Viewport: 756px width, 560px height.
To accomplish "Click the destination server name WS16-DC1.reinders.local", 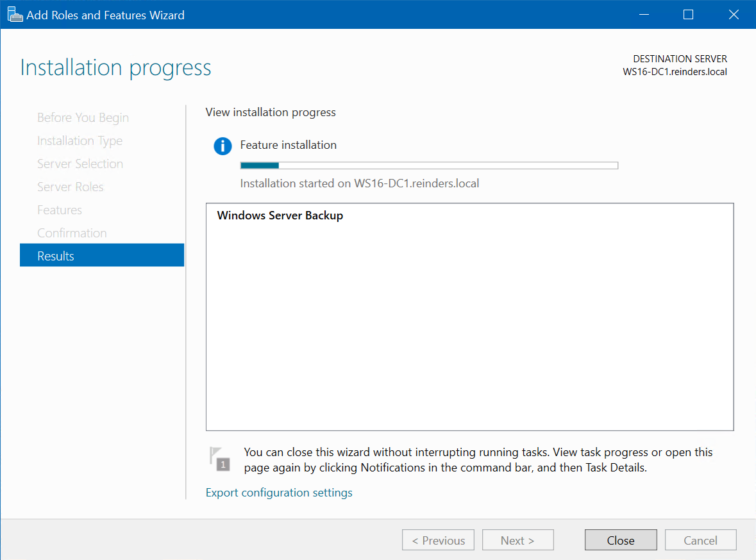I will click(675, 72).
